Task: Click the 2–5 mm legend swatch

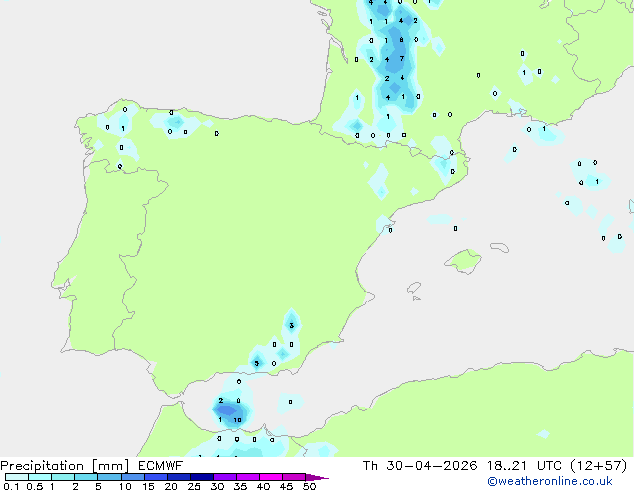Action: 86,477
